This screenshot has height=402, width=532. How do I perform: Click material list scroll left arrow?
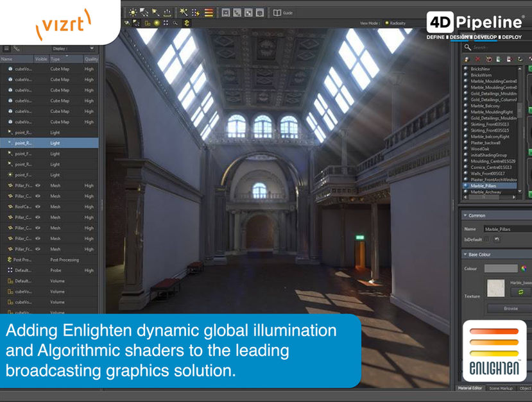point(465,197)
